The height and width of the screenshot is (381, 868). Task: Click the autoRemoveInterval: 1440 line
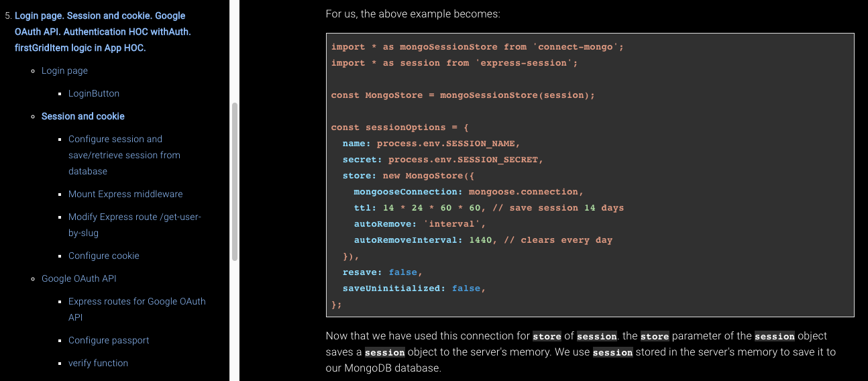[483, 240]
